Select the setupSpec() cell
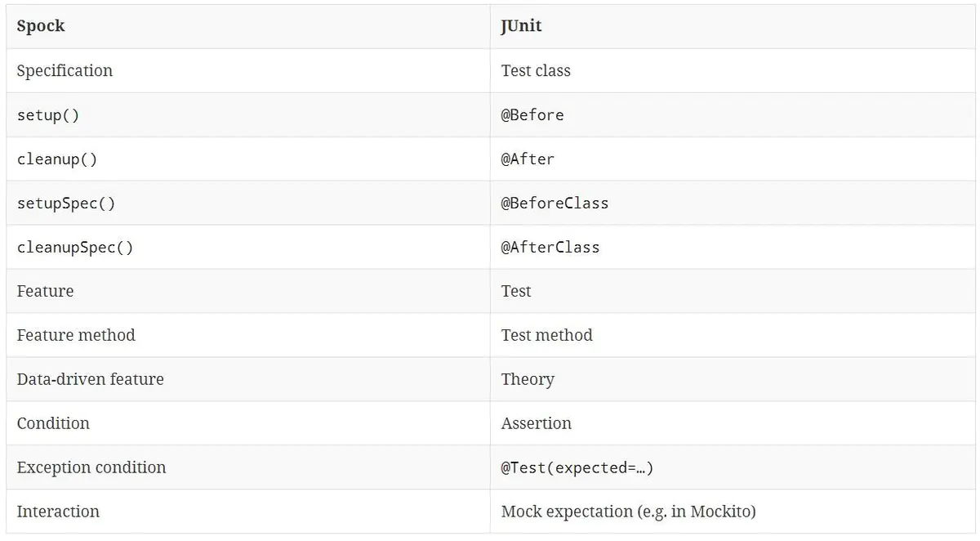This screenshot has width=980, height=541. (x=66, y=203)
